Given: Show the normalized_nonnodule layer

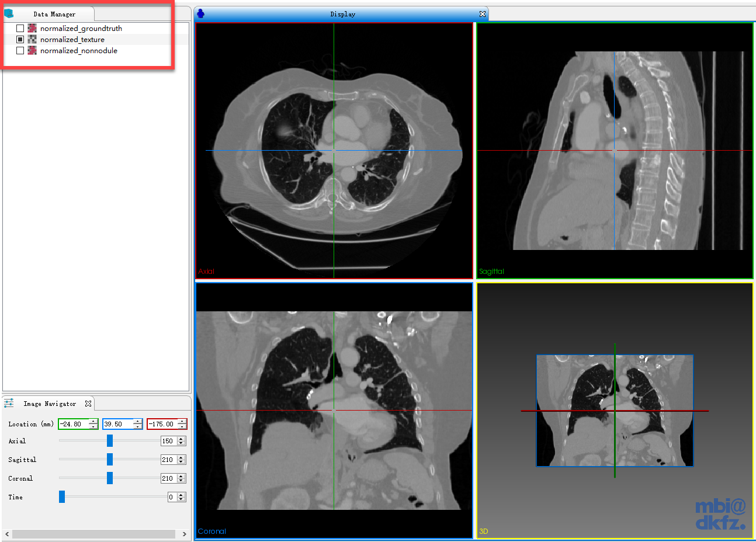Looking at the screenshot, I should tap(20, 50).
